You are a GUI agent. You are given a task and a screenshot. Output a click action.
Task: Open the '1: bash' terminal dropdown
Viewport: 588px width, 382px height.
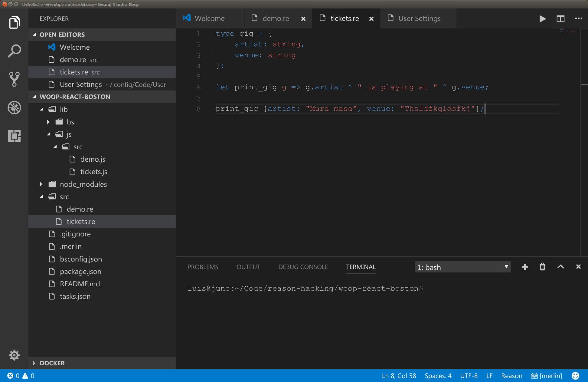(x=462, y=267)
